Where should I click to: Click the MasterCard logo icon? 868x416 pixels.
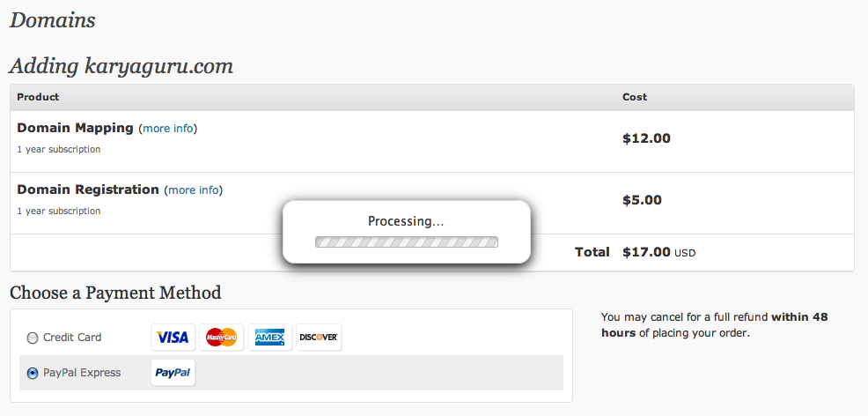[x=221, y=338]
